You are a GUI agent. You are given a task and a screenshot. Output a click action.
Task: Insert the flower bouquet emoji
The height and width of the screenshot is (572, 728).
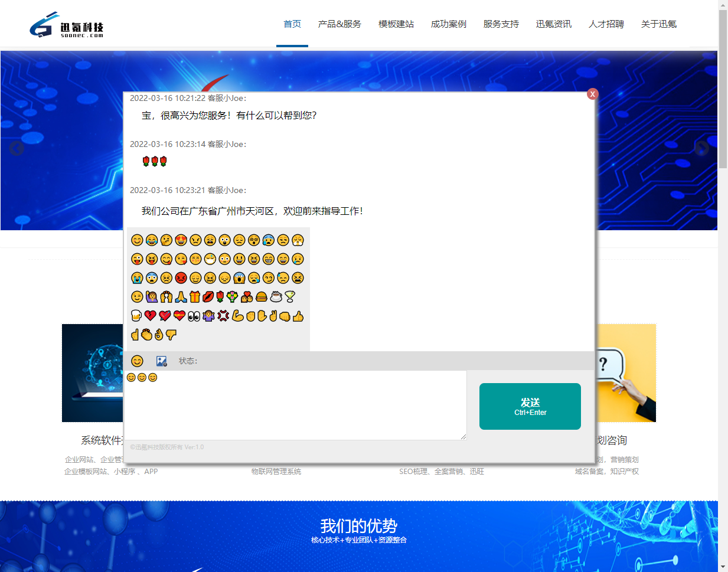point(232,297)
